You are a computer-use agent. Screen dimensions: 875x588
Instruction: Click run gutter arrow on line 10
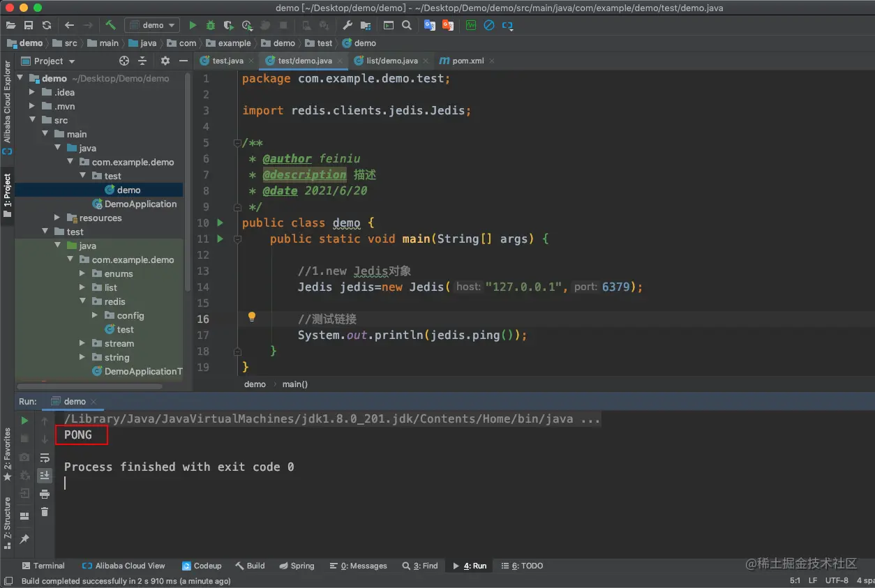pos(220,223)
